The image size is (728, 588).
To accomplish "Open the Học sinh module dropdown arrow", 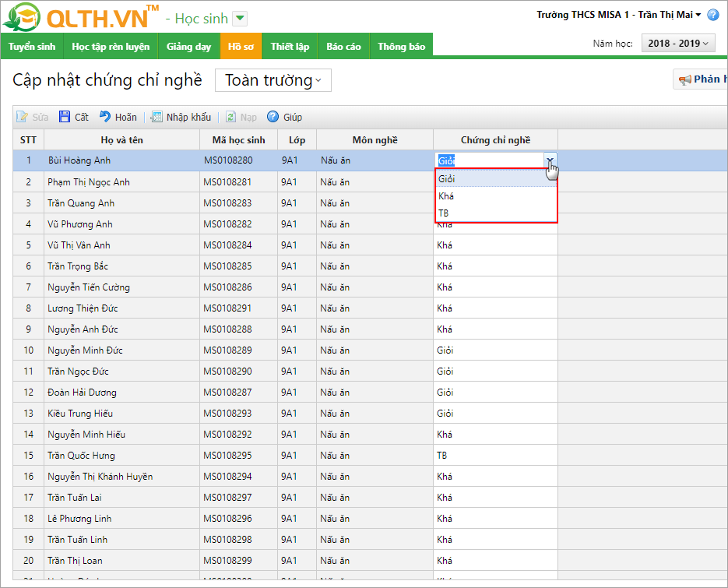I will [x=240, y=19].
